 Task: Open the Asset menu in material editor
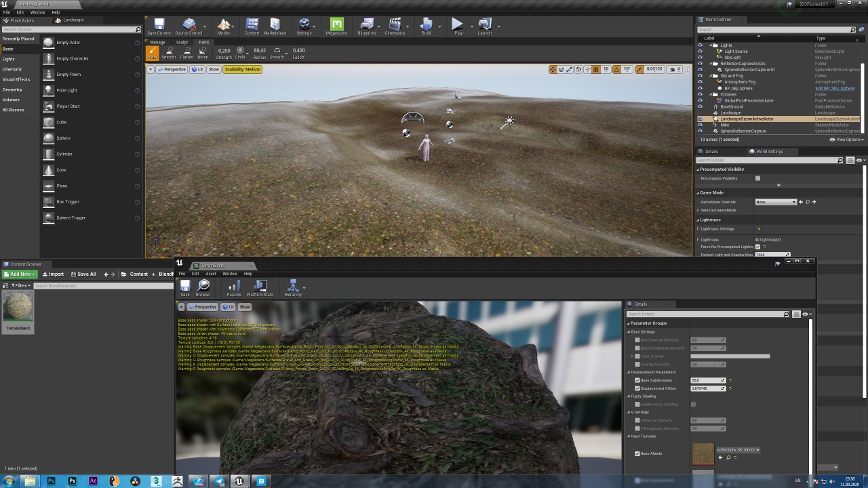[x=211, y=274]
